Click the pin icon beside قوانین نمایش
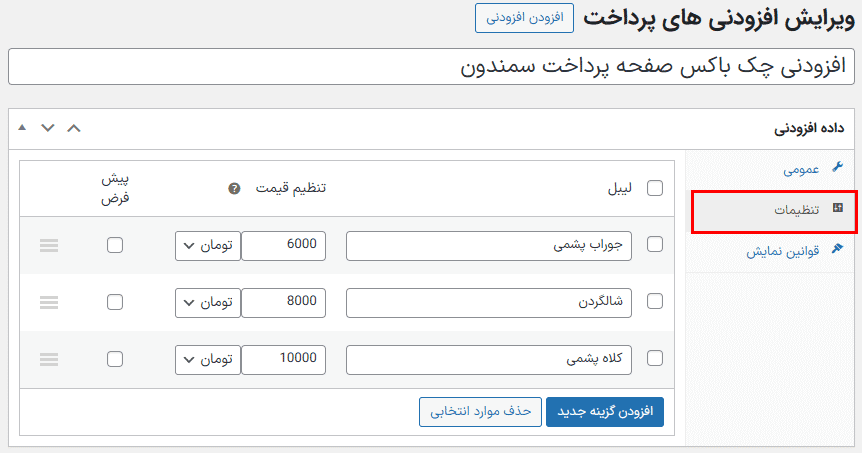The height and width of the screenshot is (453, 862). (837, 248)
